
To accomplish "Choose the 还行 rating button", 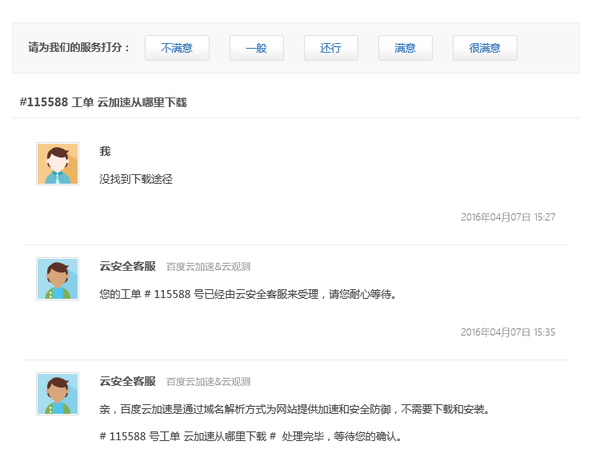I will tap(331, 48).
